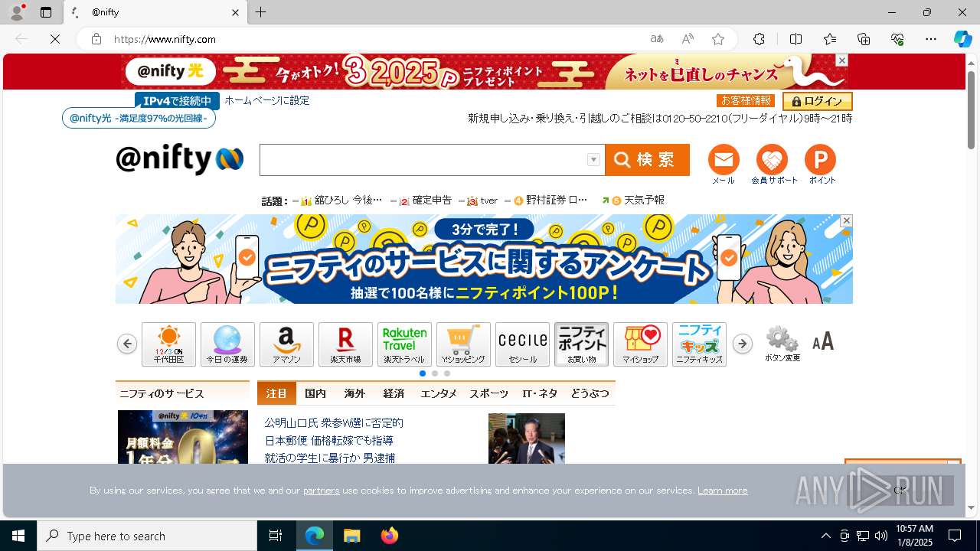Open Firefox from the taskbar

(390, 536)
